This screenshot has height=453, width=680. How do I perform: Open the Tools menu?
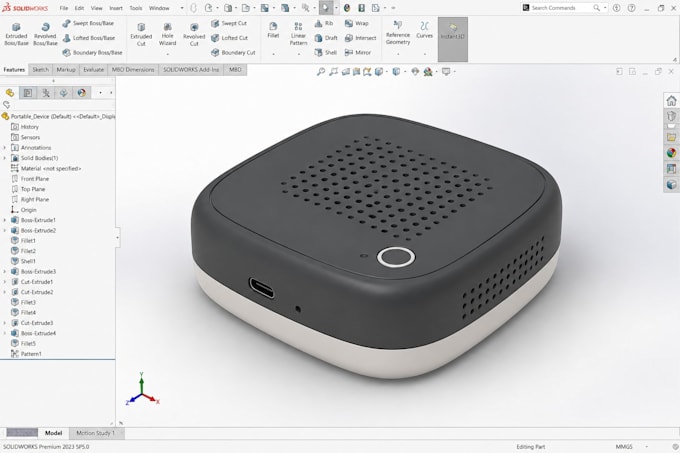click(x=136, y=8)
